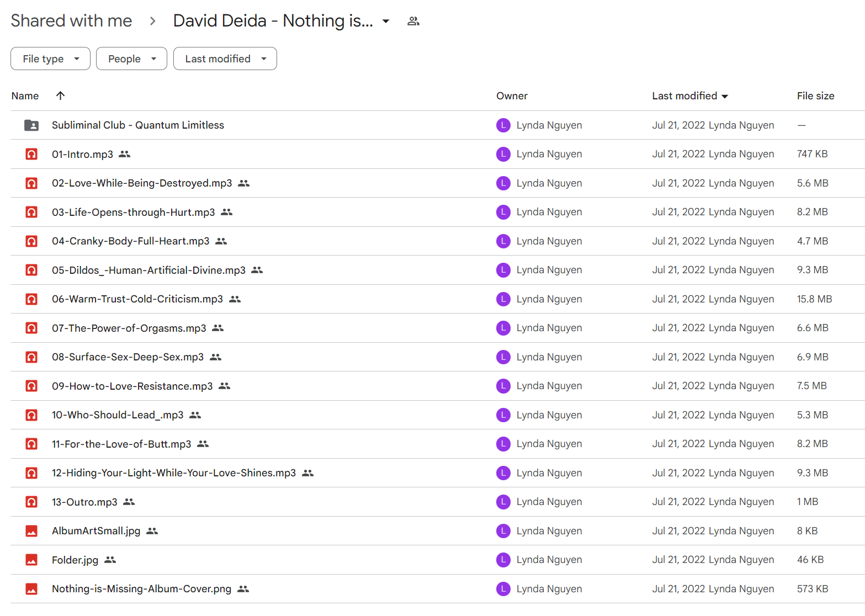Viewport: 865px width, 616px height.
Task: Click the shared icon next to 10-Who-Should-Lead_.mp3
Action: point(195,415)
